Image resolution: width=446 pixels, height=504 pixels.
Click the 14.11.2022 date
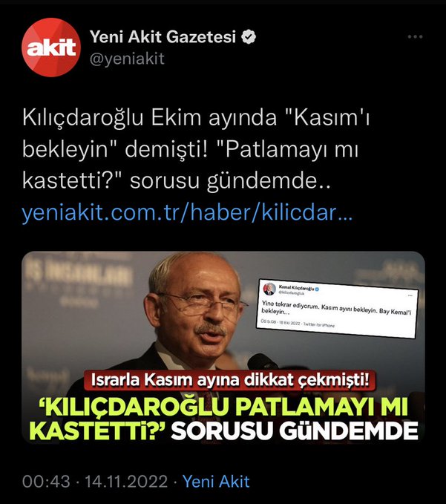coord(126,482)
